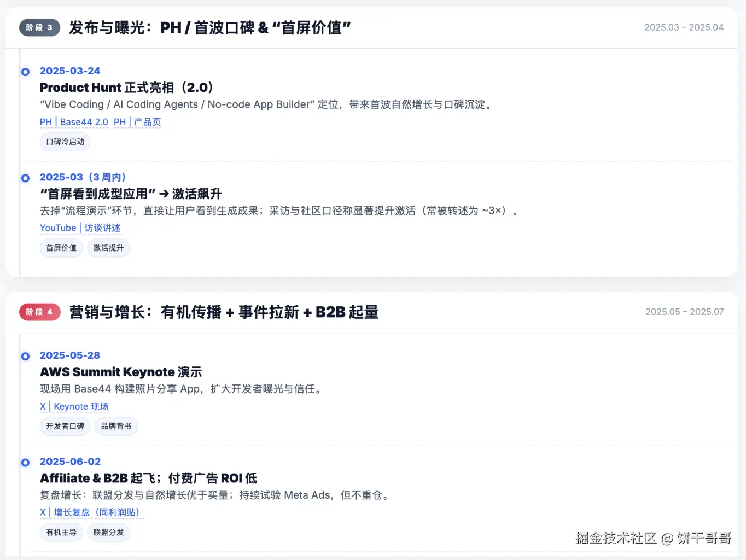Click the "有机主导" tag
The height and width of the screenshot is (560, 746).
[x=61, y=532]
